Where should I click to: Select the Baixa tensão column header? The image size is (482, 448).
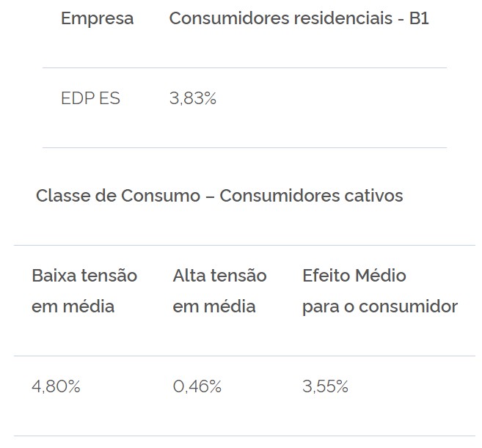[84, 275]
